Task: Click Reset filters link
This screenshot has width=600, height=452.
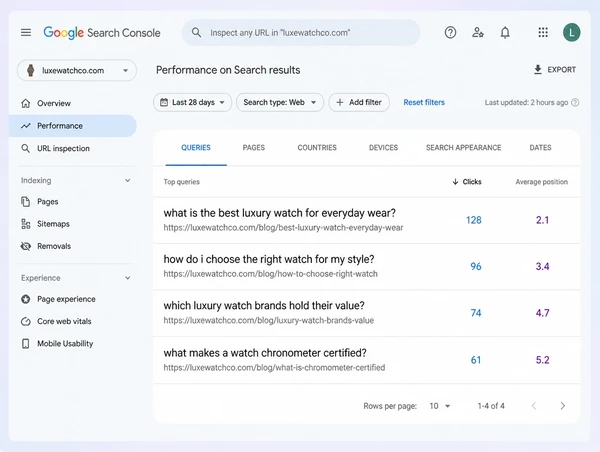Action: coord(424,102)
